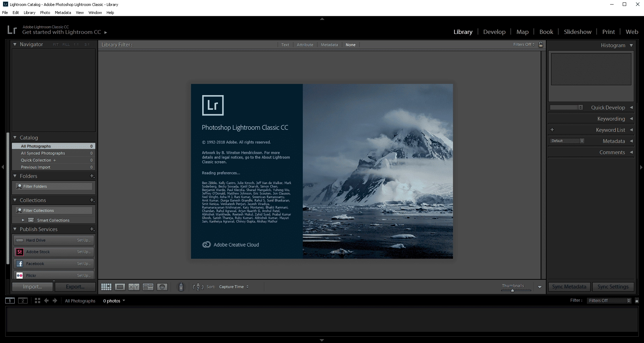Select the Painter spray can tool
This screenshot has height=343, width=644.
(181, 287)
